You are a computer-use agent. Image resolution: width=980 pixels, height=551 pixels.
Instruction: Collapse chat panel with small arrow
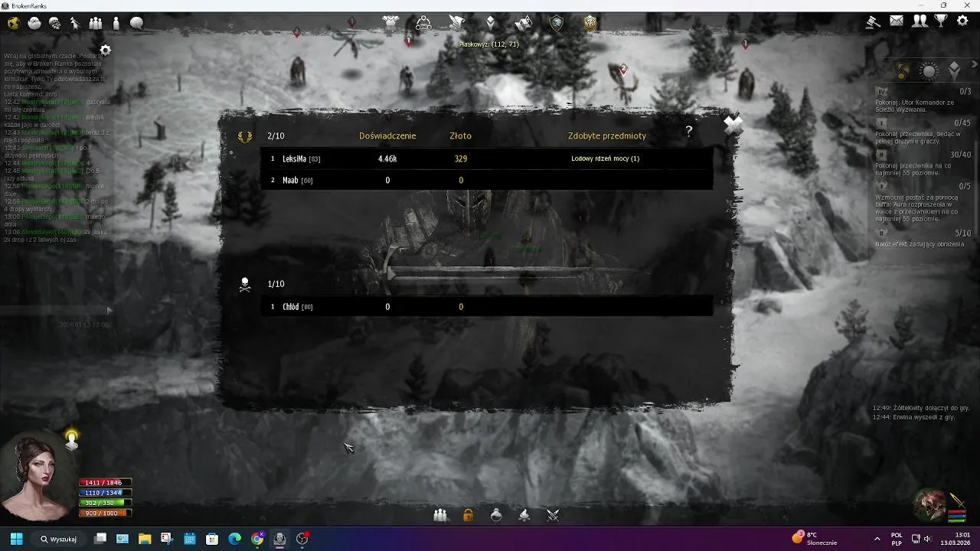pyautogui.click(x=109, y=310)
